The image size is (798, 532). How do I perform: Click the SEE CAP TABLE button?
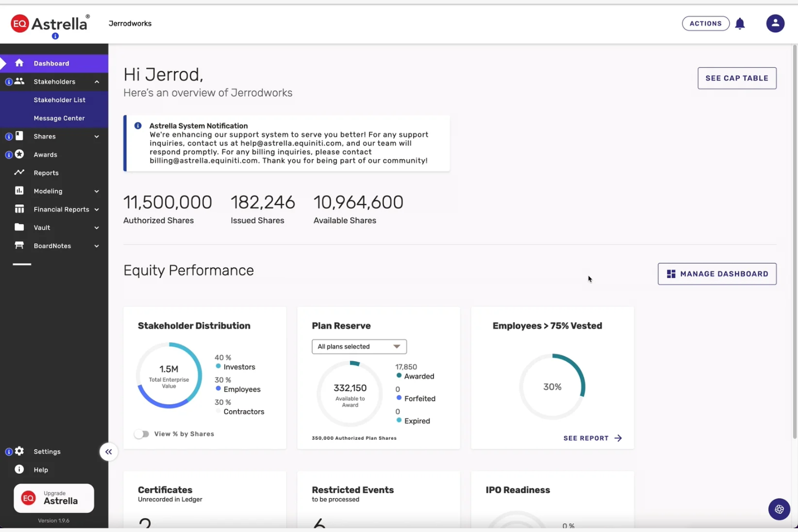point(737,78)
